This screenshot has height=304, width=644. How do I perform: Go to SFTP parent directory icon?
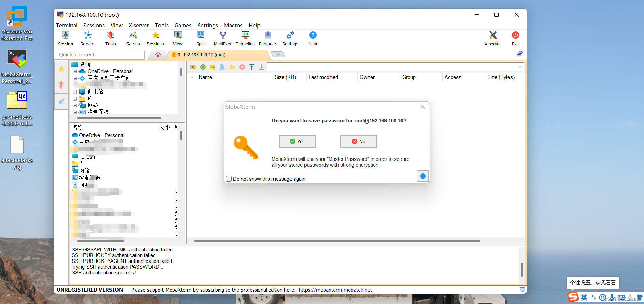[193, 67]
